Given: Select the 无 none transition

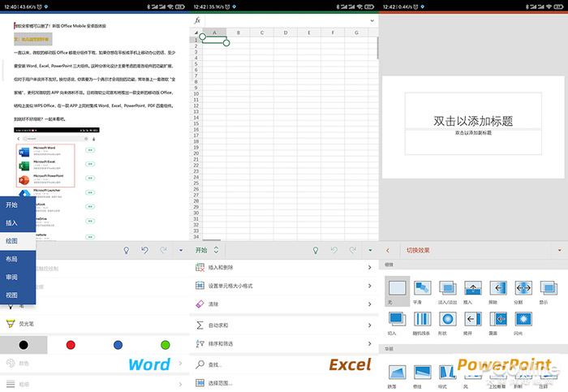Looking at the screenshot, I should (x=398, y=291).
